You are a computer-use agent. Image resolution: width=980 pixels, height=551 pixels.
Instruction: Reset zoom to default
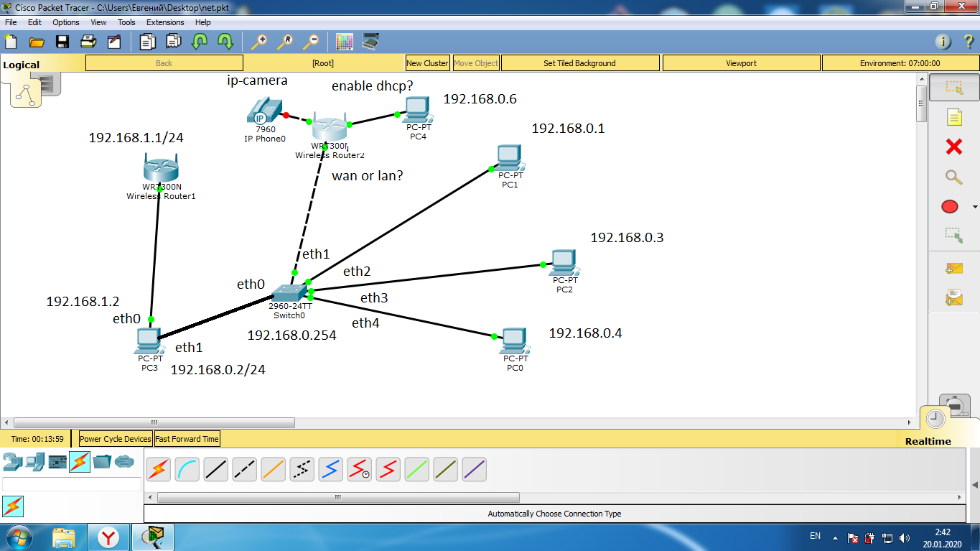284,42
